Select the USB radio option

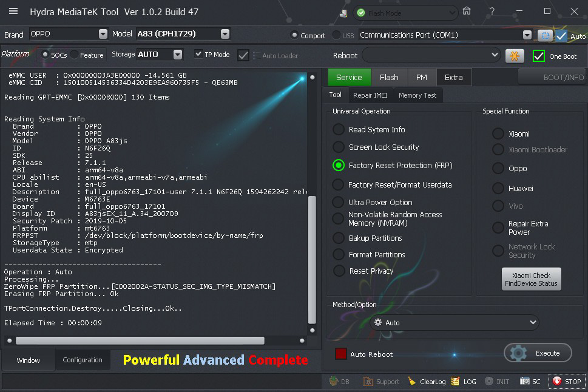point(336,35)
